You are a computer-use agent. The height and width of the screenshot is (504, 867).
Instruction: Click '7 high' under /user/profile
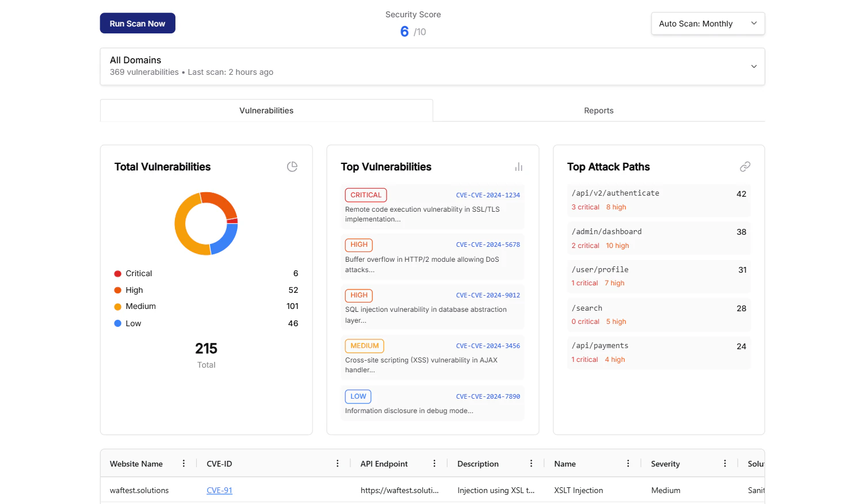614,283
